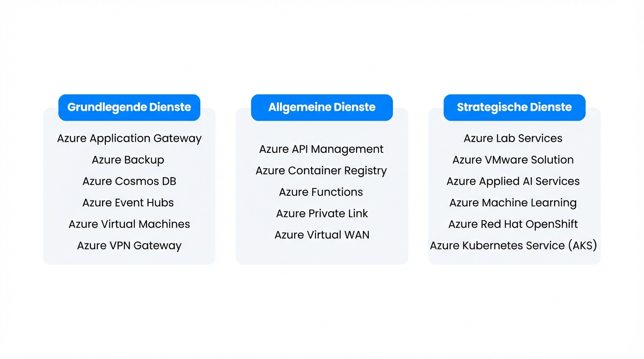Open Azure Virtual WAN

tap(322, 235)
